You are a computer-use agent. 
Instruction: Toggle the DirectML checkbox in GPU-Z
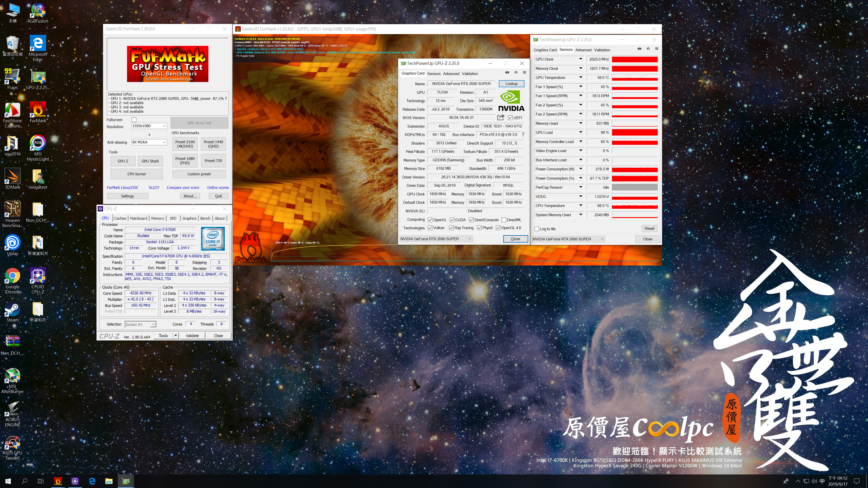click(504, 220)
